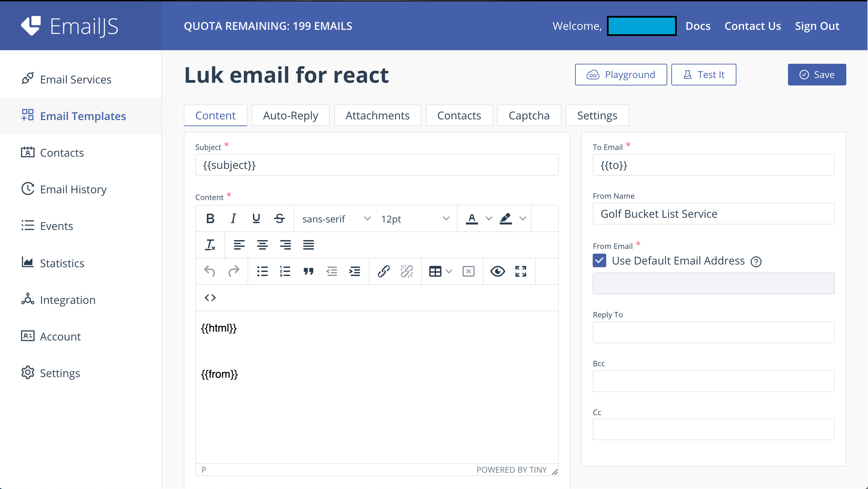Screen dimensions: 868x489
Task: Open the insert link tool
Action: [x=384, y=271]
